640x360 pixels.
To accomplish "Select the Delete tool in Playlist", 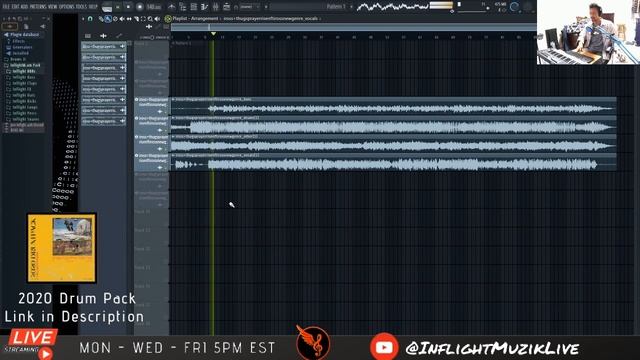I will point(115,19).
